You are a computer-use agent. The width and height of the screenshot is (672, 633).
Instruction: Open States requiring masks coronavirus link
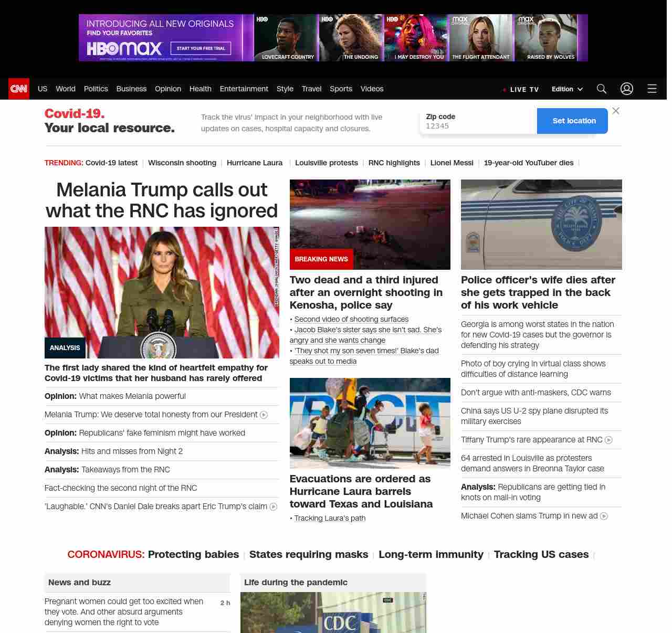[x=309, y=554]
